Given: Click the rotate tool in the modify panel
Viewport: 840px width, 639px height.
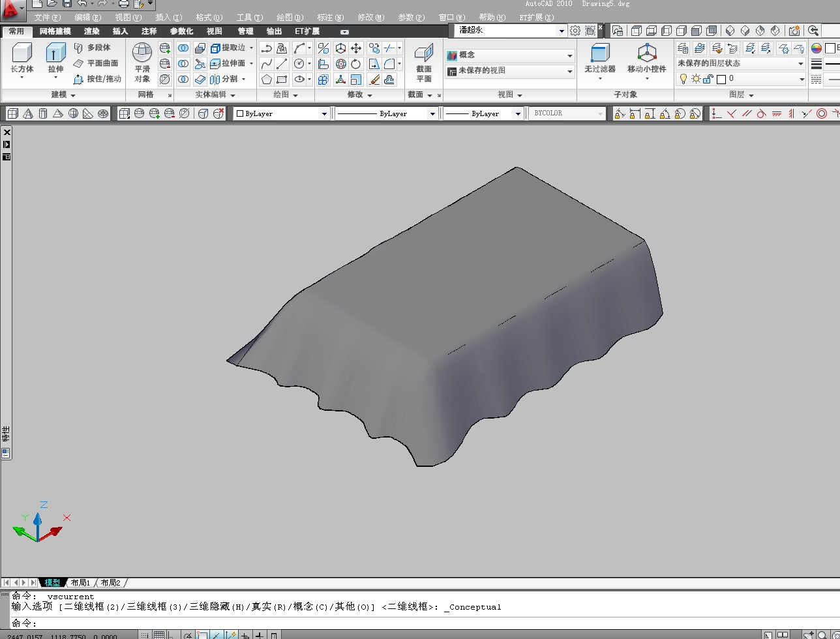Looking at the screenshot, I should tap(356, 63).
